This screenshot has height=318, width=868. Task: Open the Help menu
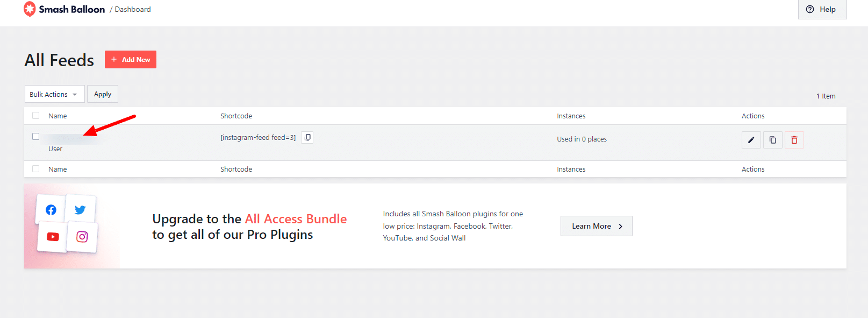(822, 9)
